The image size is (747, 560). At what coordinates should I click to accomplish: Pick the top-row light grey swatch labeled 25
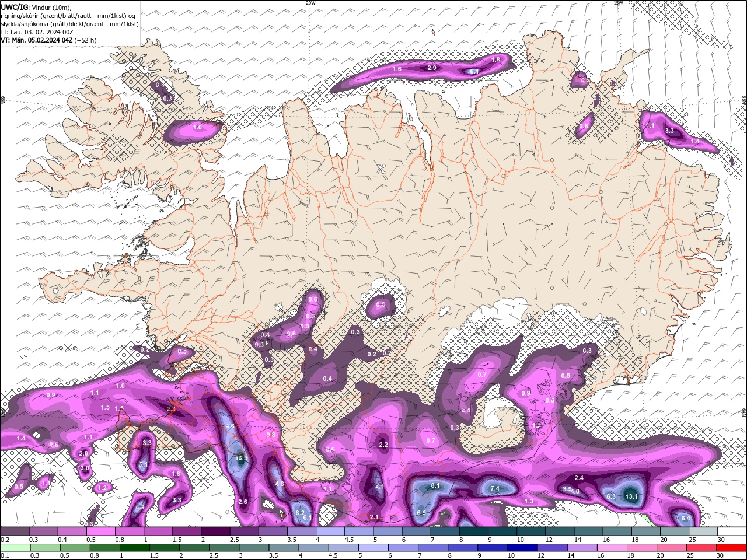point(703,531)
